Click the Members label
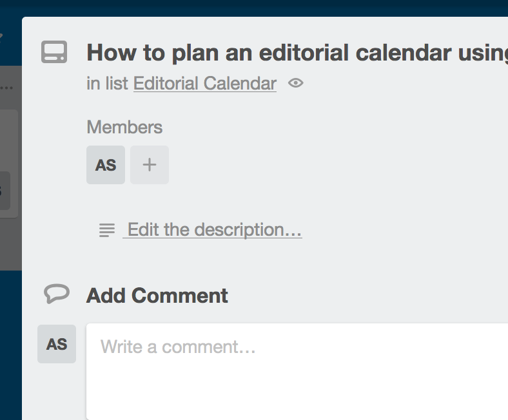The image size is (508, 420). point(124,127)
